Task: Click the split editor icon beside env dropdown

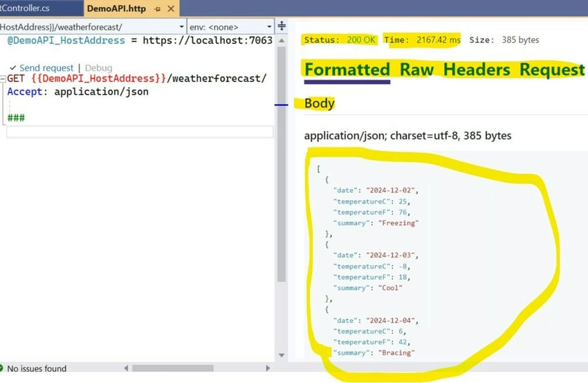Action: pos(282,26)
